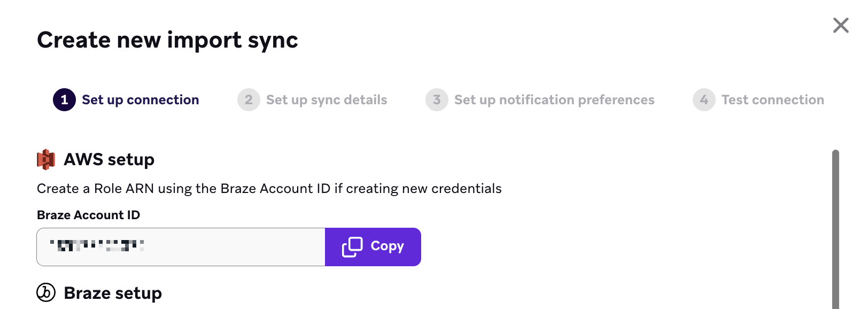Return to the Set up connection step
The height and width of the screenshot is (309, 868).
click(140, 99)
